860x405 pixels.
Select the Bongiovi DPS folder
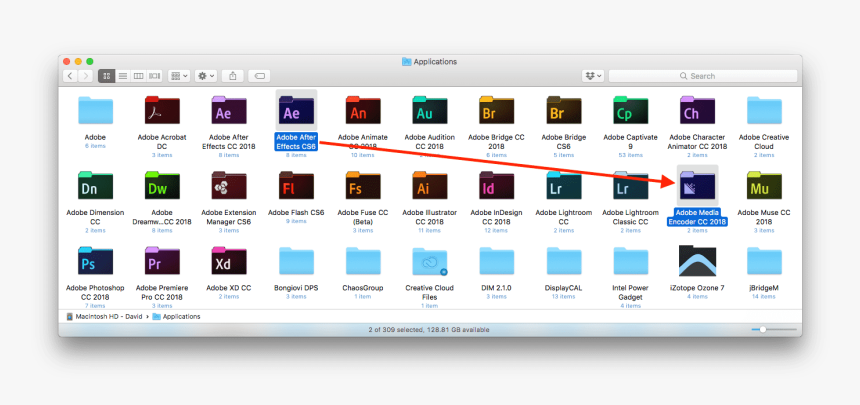coord(296,261)
